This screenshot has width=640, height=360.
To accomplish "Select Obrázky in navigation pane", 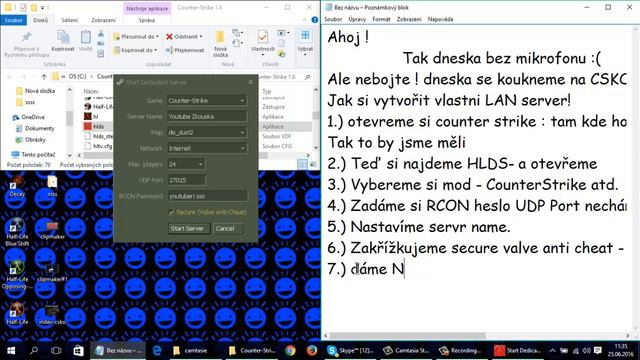I will click(31, 140).
